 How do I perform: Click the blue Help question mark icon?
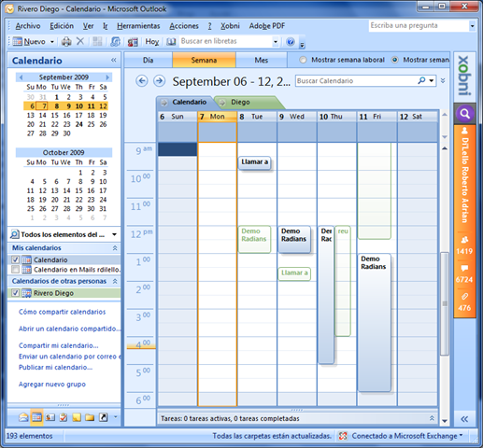point(291,41)
